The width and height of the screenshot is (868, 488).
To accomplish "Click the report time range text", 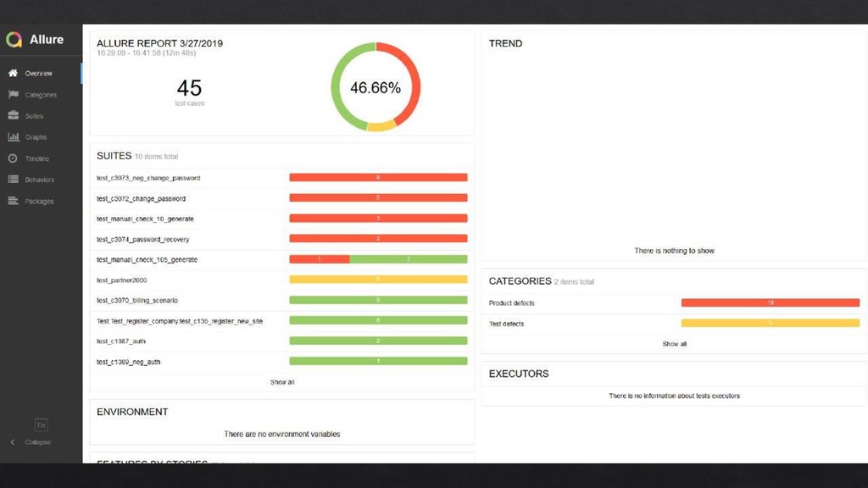I will pos(146,53).
